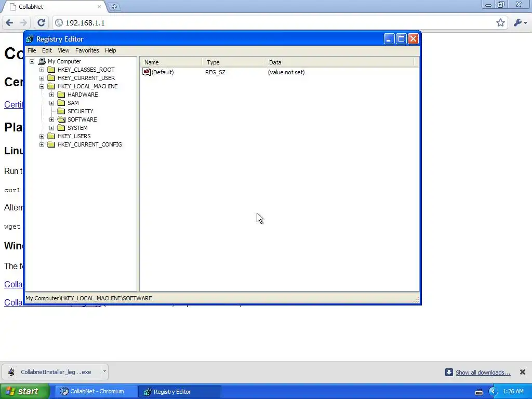532x399 pixels.
Task: Expand the HKEY_CURRENT_USER node
Action: [x=42, y=78]
